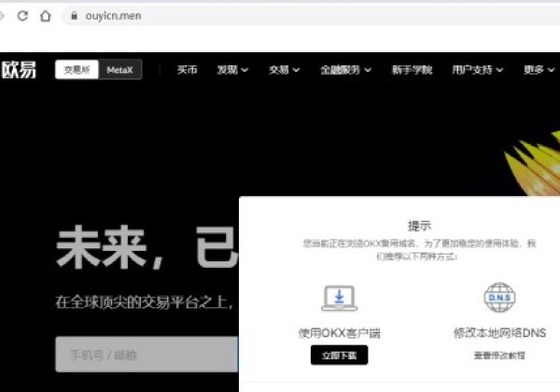The width and height of the screenshot is (560, 392).
Task: Switch to the MetaX toggle tab
Action: 119,70
